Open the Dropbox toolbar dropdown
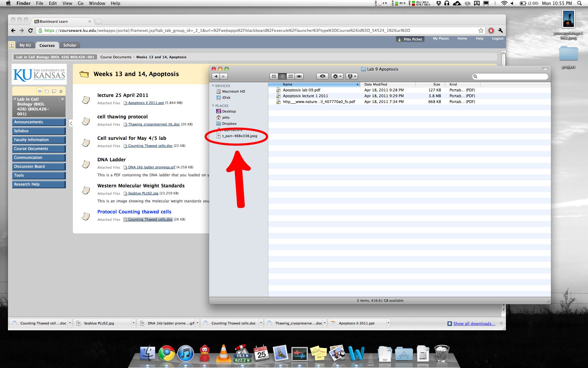Viewport: 588px width, 368px height. (352, 76)
